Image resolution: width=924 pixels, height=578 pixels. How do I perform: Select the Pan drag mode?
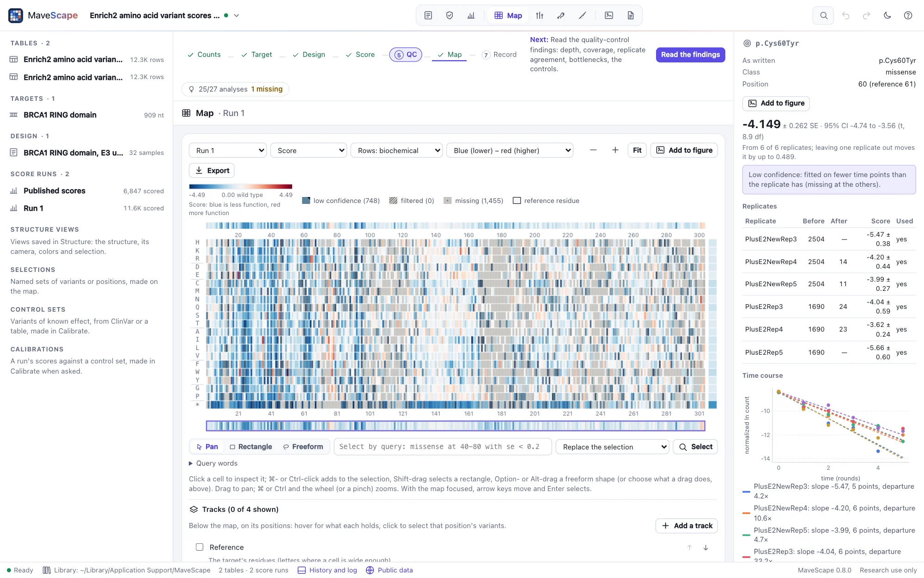[x=207, y=447]
